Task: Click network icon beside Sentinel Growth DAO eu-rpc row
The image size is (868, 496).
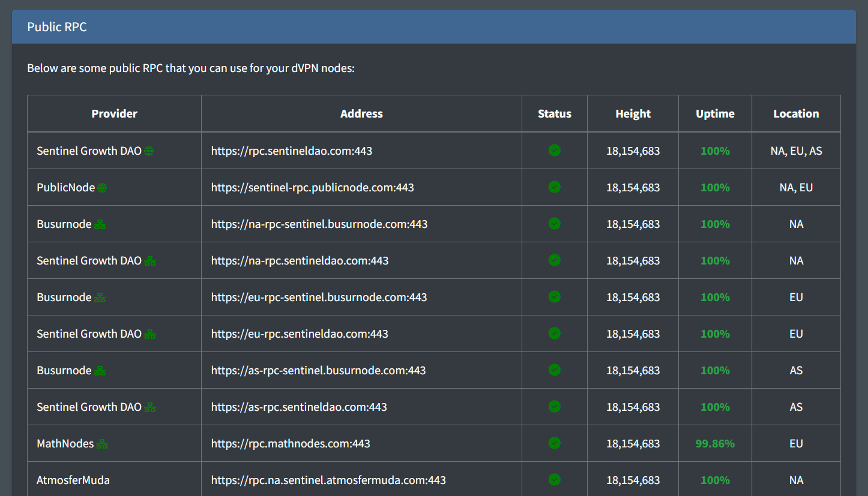Action: tap(150, 334)
